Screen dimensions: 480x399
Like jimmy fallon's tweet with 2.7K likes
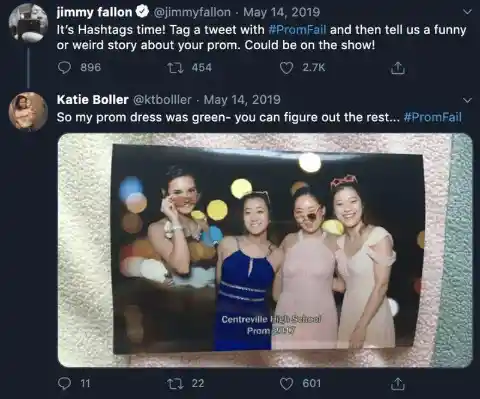tap(286, 68)
